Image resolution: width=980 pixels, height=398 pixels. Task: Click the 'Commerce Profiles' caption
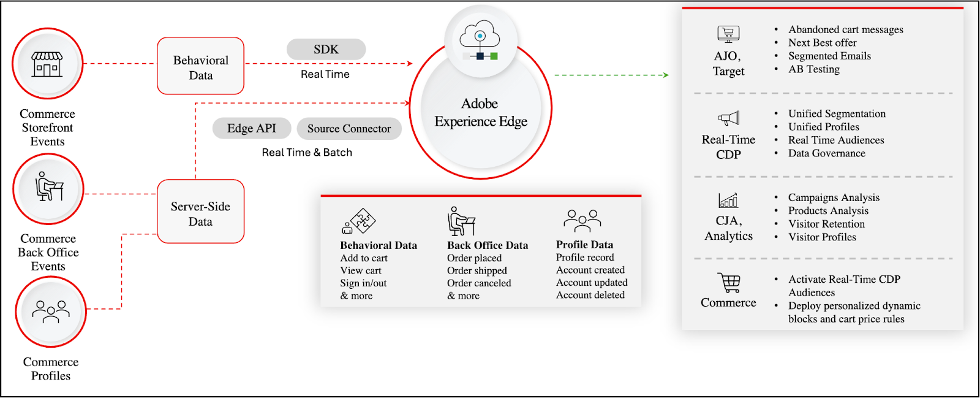click(x=51, y=369)
